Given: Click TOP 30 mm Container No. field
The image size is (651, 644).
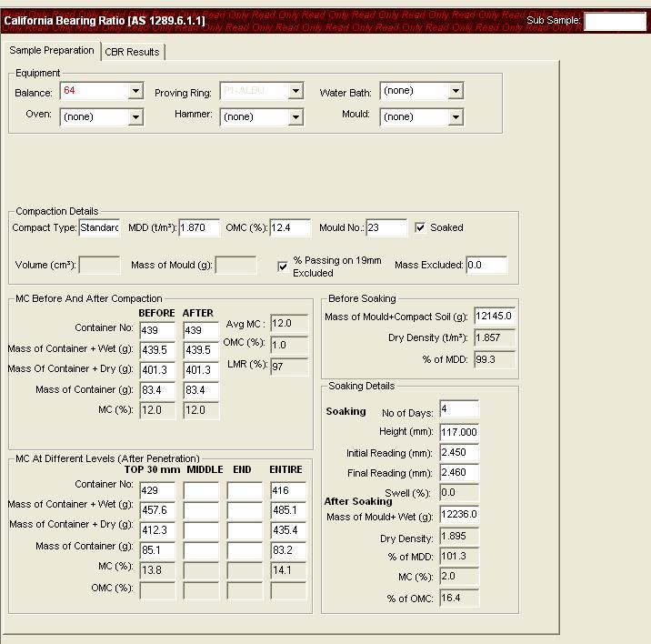Looking at the screenshot, I should [x=156, y=490].
